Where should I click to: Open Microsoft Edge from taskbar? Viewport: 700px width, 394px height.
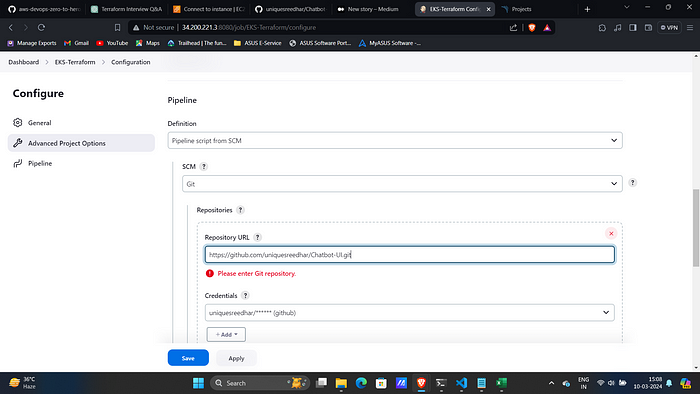coord(361,383)
